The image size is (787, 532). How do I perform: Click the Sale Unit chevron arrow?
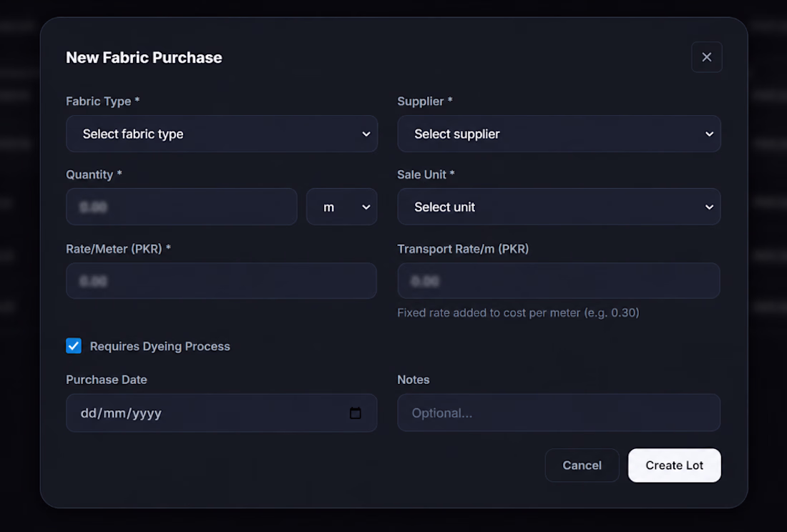[x=709, y=207]
